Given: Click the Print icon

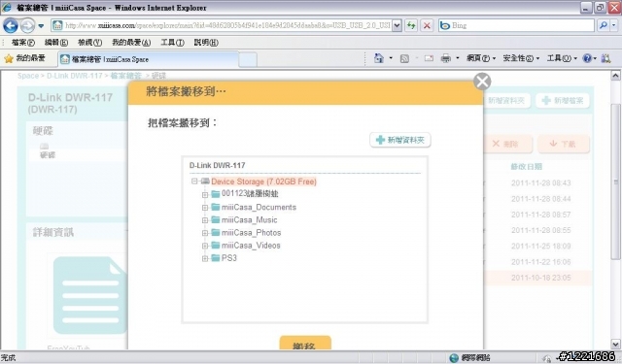Looking at the screenshot, I should pos(446,58).
